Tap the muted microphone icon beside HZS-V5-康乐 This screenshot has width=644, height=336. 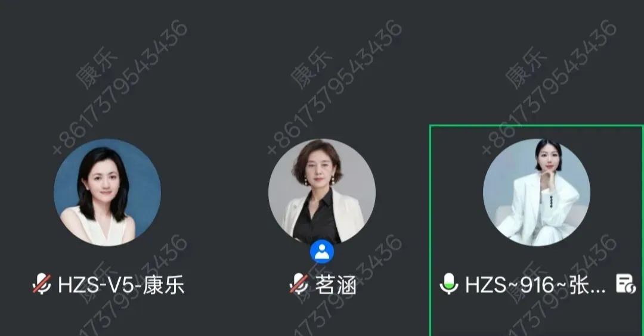click(42, 284)
